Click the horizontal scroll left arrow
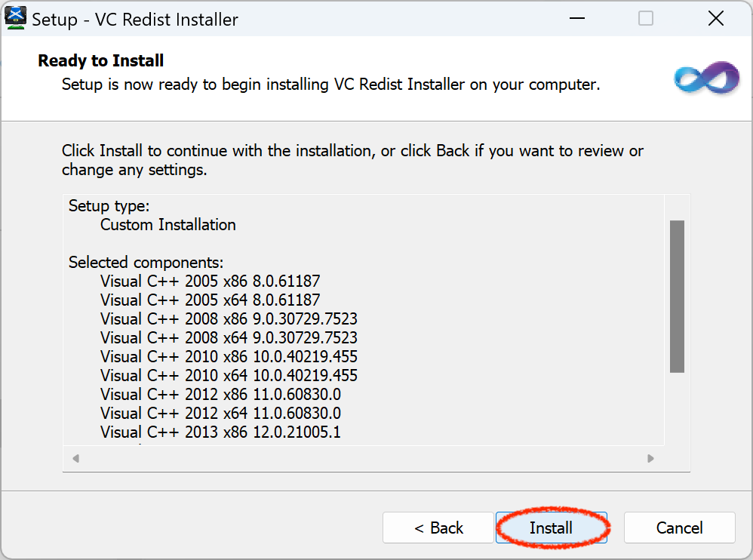Screen dimensions: 753x560 coord(75,458)
